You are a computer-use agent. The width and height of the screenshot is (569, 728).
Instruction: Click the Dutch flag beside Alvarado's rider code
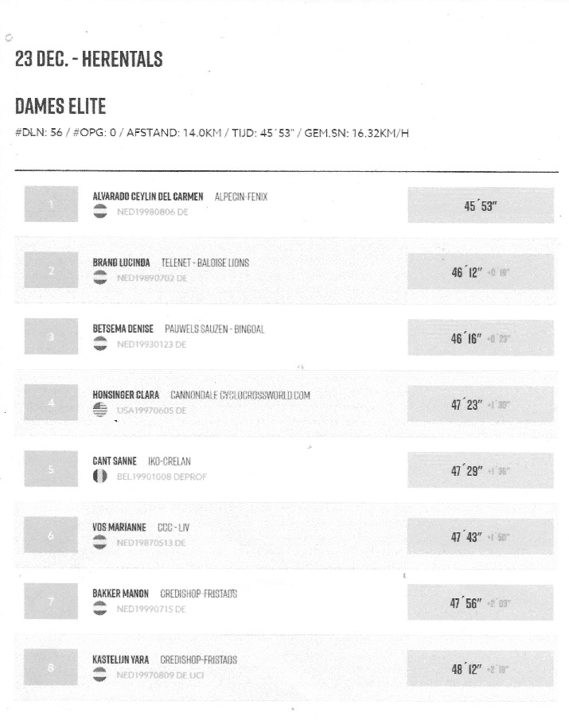[101, 212]
